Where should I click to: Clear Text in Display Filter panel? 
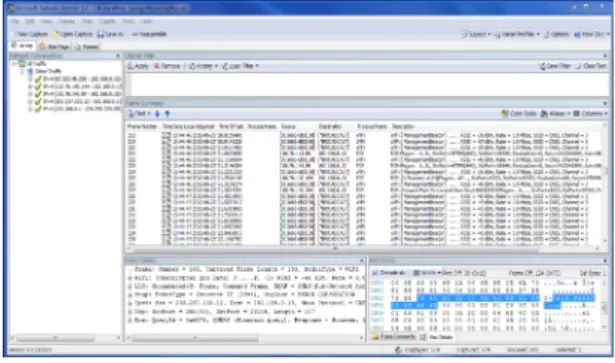591,66
